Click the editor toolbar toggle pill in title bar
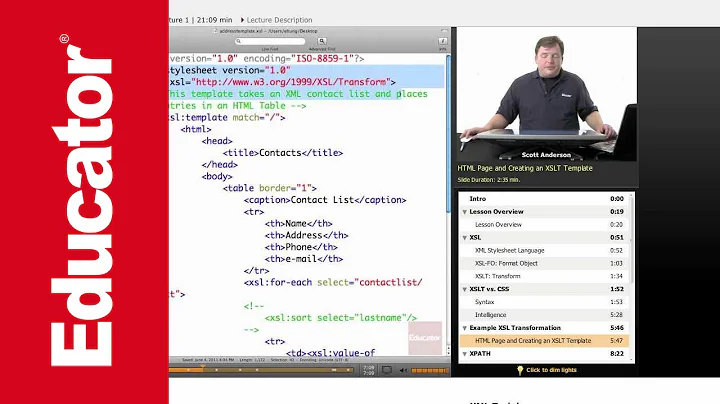 point(444,31)
